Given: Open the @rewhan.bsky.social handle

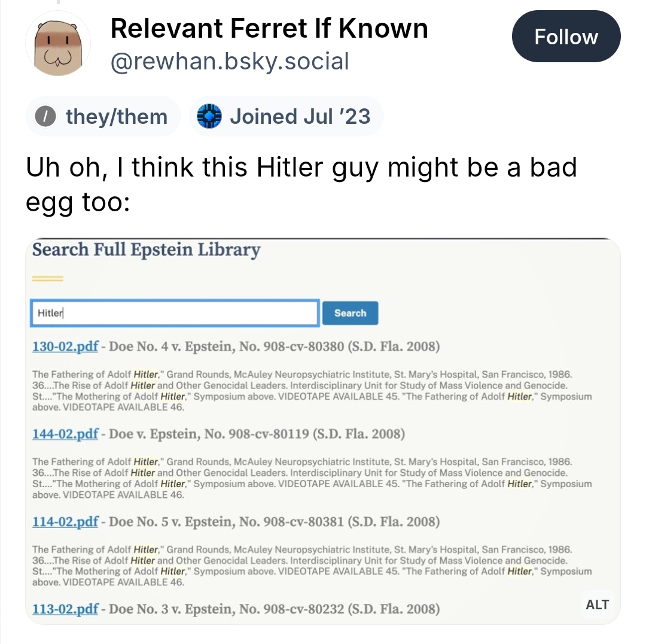Looking at the screenshot, I should coord(229,60).
